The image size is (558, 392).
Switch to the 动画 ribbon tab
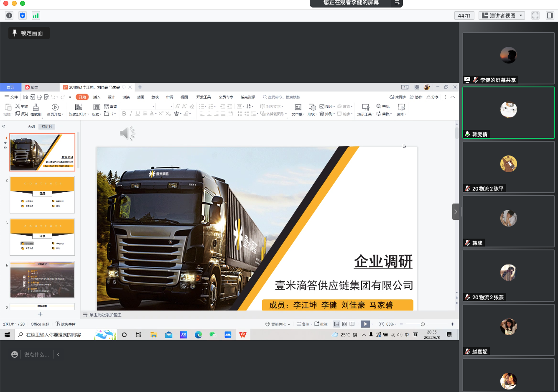tap(140, 97)
